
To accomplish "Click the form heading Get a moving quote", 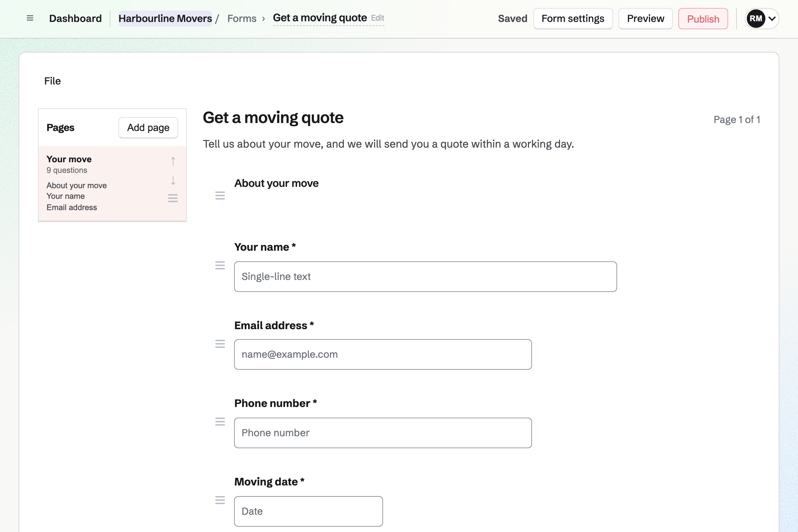I will (273, 118).
